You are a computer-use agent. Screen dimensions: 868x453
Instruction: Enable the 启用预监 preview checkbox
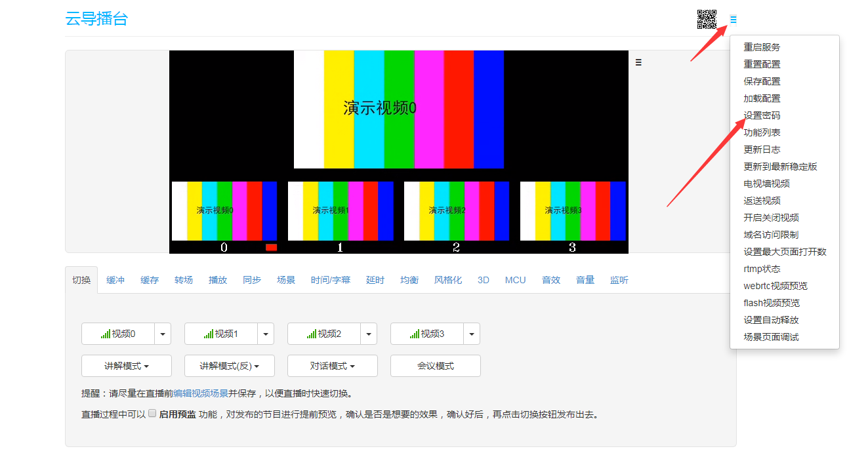(152, 414)
